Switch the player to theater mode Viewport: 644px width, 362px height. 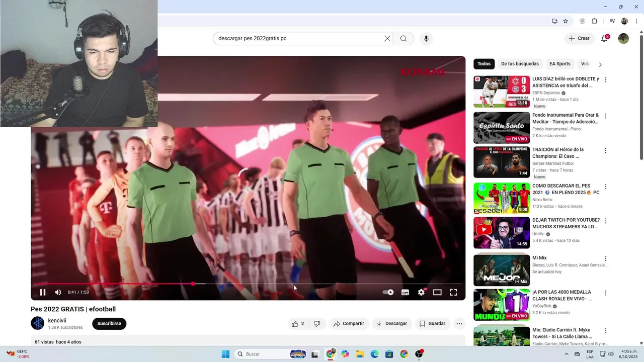click(437, 292)
